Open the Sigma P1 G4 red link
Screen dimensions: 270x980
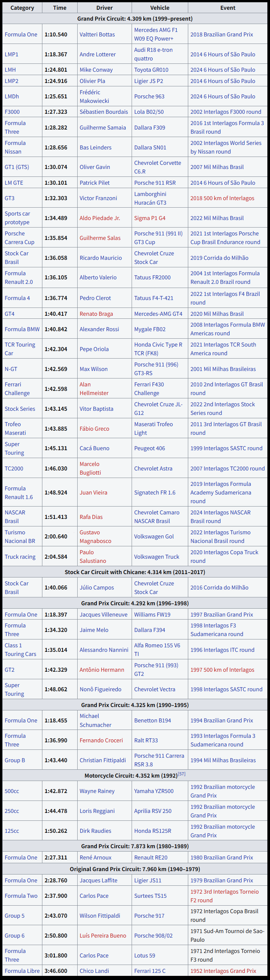coord(150,218)
